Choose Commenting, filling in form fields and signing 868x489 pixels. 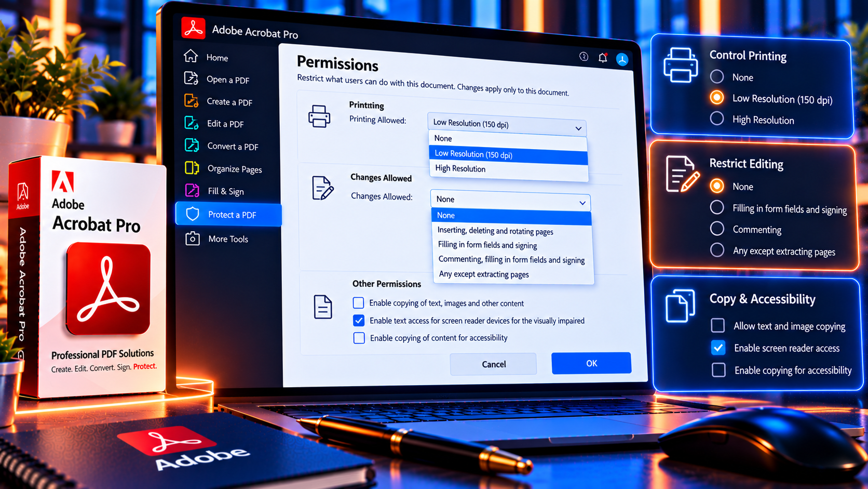[512, 259]
